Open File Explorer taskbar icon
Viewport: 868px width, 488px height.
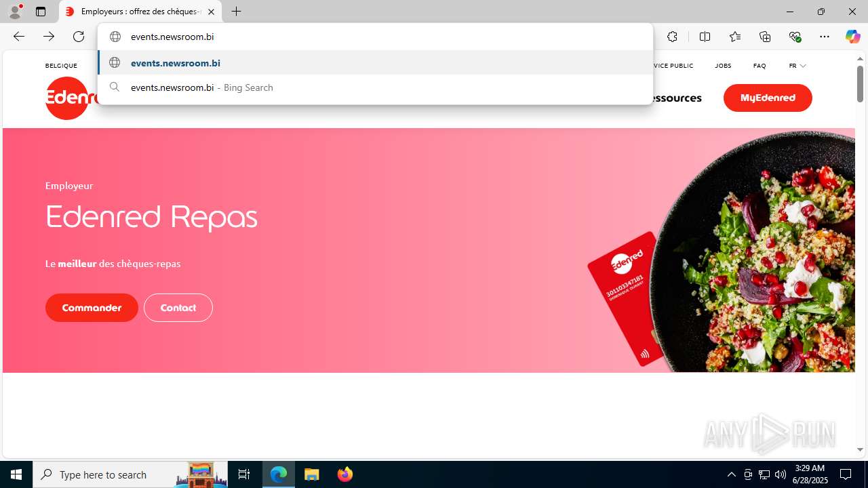point(312,474)
